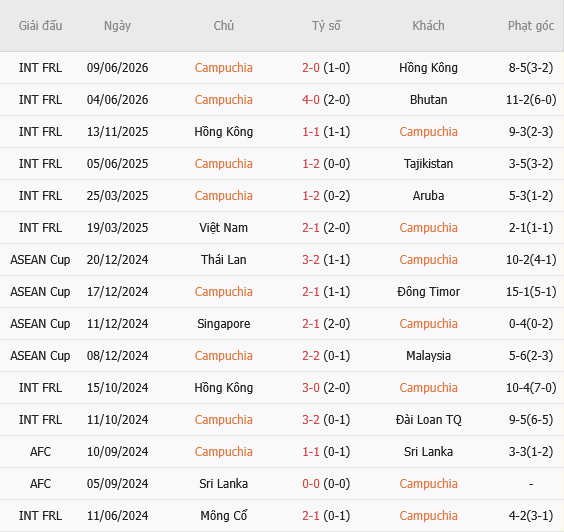The image size is (564, 532).
Task: Click Thái Lan team name
Action: click(223, 260)
